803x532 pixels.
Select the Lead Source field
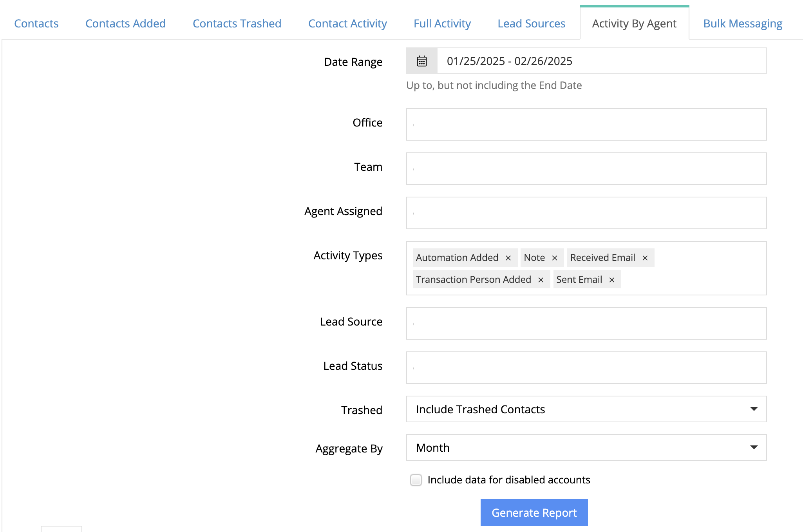pos(586,324)
